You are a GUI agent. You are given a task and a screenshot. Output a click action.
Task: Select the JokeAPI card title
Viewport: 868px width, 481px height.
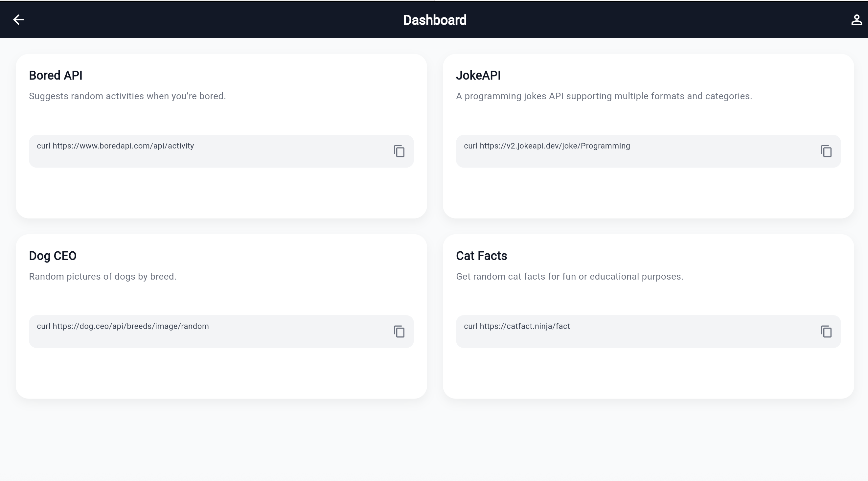point(478,76)
